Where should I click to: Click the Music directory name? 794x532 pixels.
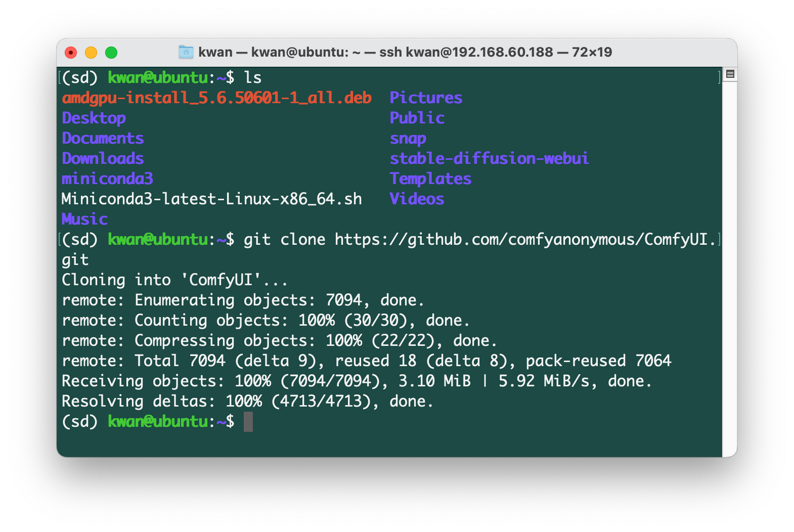tap(84, 219)
